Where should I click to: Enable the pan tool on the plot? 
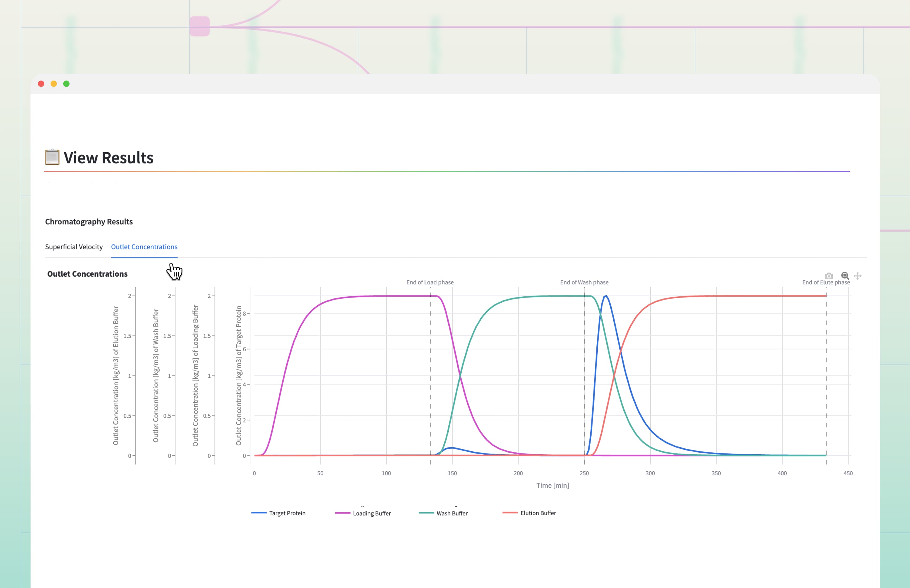[858, 276]
